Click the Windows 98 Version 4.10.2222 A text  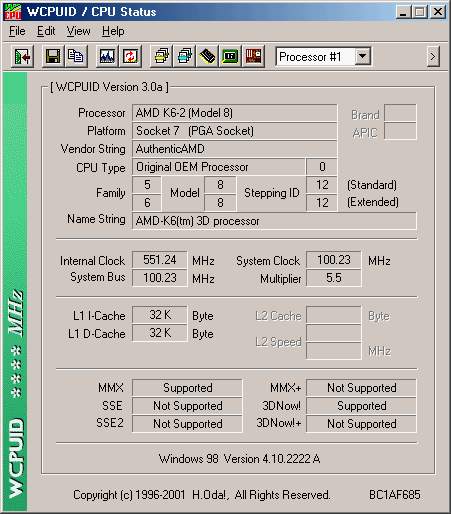239,459
